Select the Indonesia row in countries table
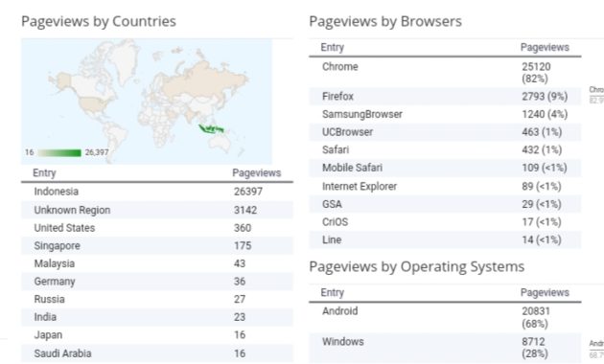 coord(157,192)
